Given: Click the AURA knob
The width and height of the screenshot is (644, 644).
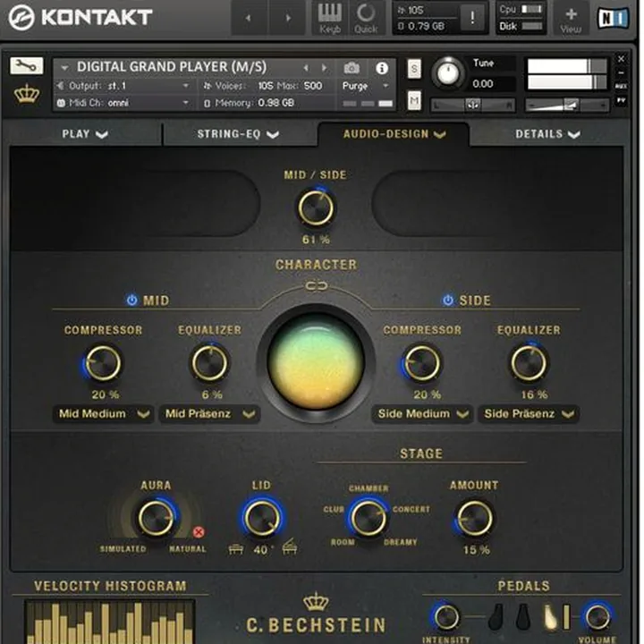Looking at the screenshot, I should pyautogui.click(x=156, y=518).
